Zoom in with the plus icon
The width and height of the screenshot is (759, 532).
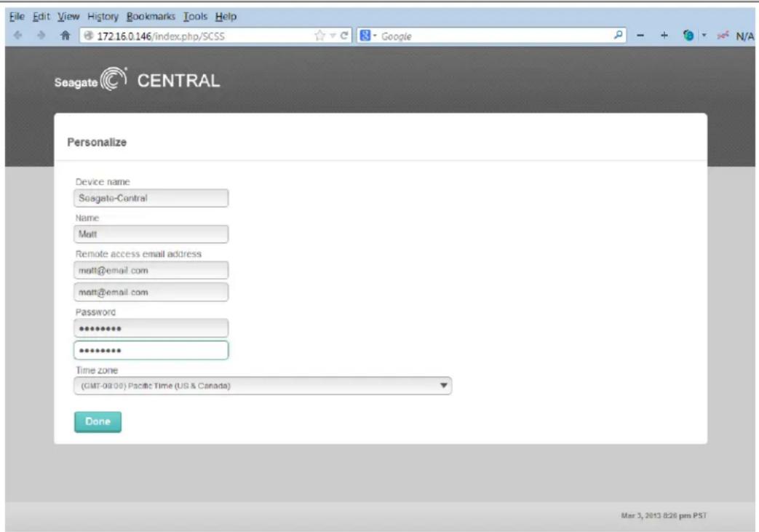(x=664, y=36)
